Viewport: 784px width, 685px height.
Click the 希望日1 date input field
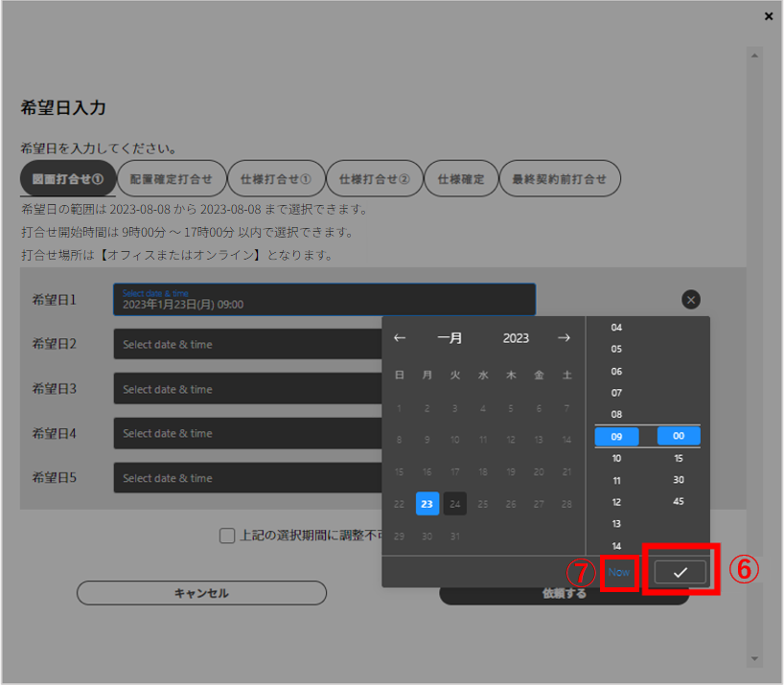click(x=325, y=300)
